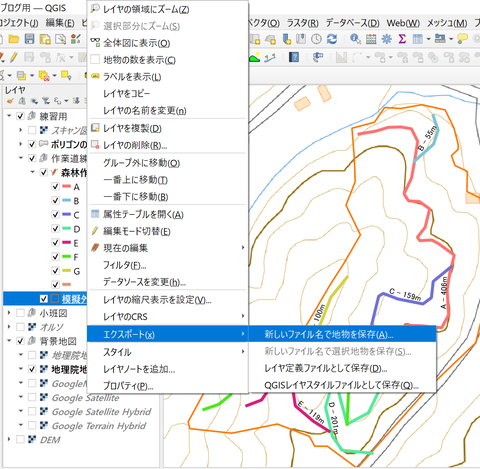This screenshot has height=469, width=480.
Task: Click the green hill terrain plugin icon
Action: 255,58
